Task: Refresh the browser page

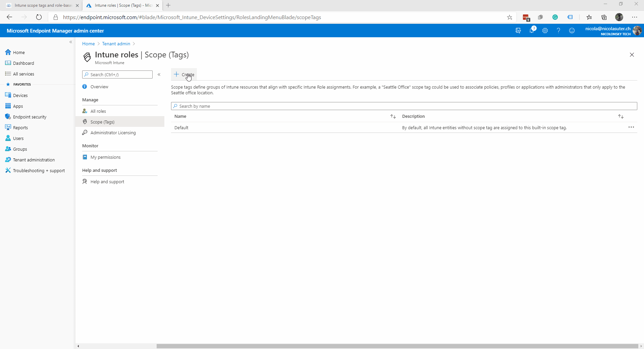Action: click(39, 17)
